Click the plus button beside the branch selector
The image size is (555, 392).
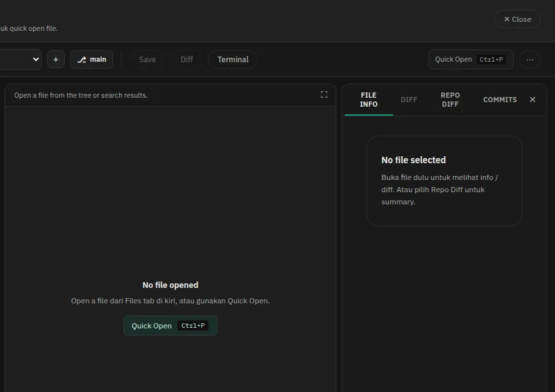pos(55,59)
